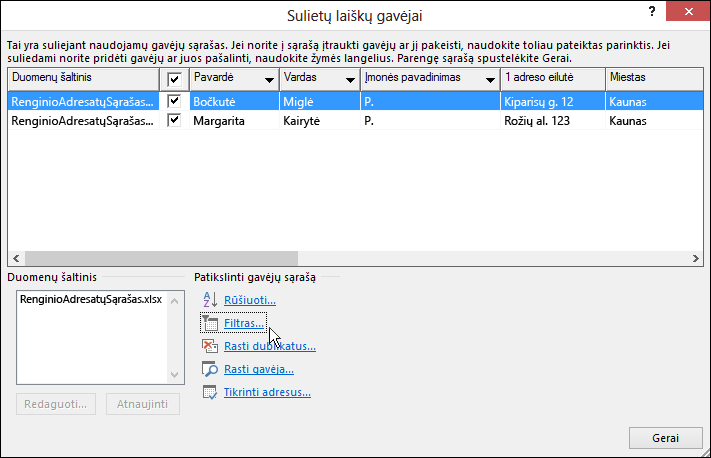Open the help question mark

click(652, 11)
